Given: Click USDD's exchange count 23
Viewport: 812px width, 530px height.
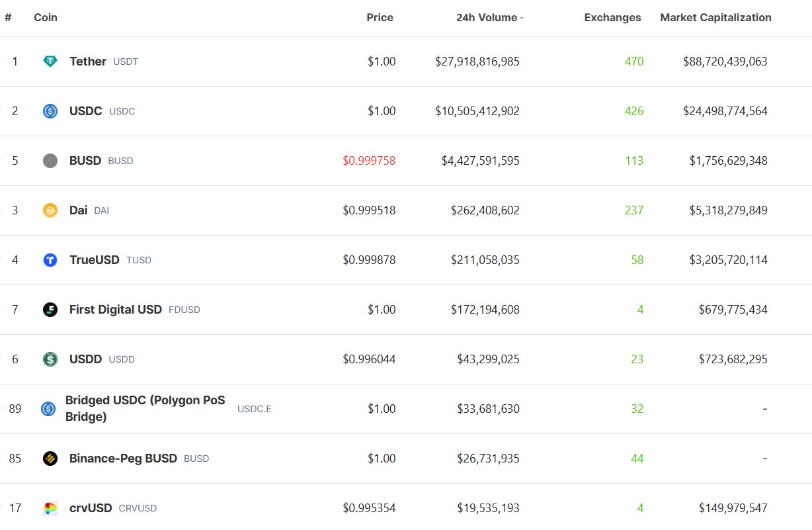Looking at the screenshot, I should point(637,359).
